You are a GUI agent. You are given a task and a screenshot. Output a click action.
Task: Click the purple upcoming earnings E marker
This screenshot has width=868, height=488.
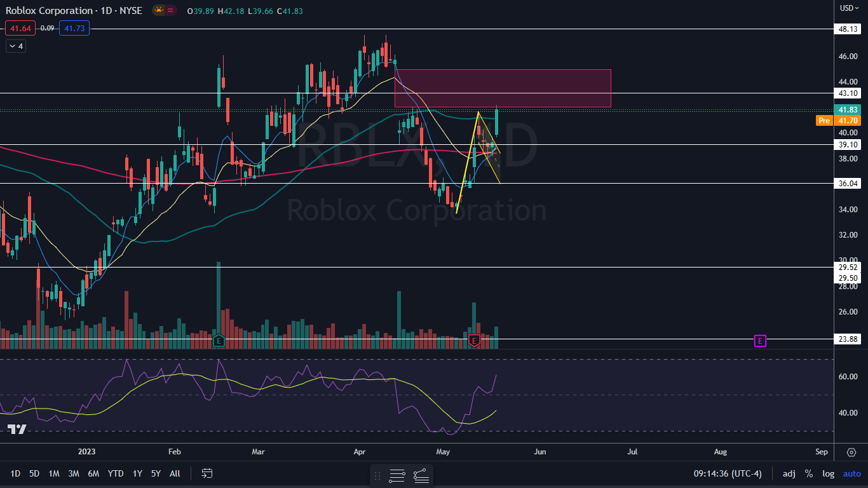[x=760, y=341]
